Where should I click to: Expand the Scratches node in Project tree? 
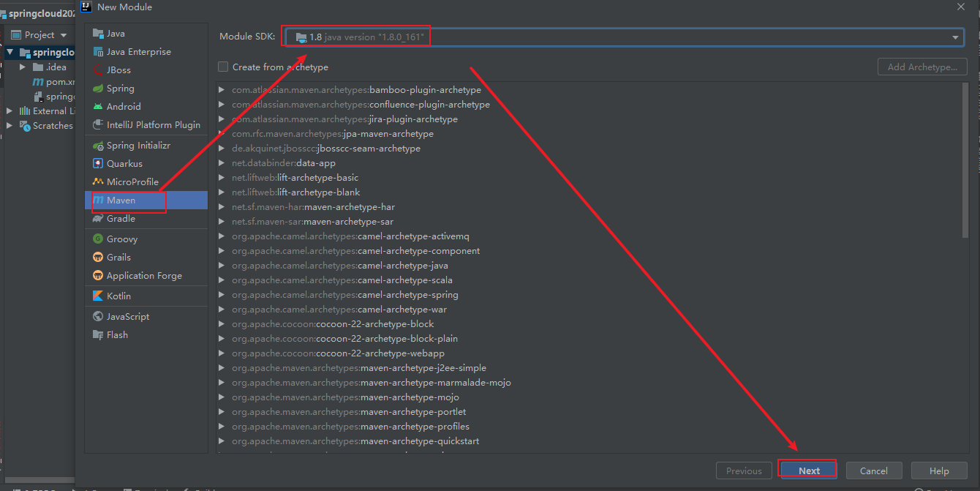pyautogui.click(x=10, y=126)
